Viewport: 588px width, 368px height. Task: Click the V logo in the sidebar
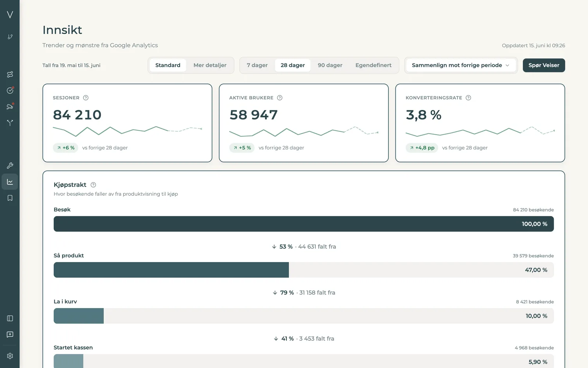[x=10, y=15]
